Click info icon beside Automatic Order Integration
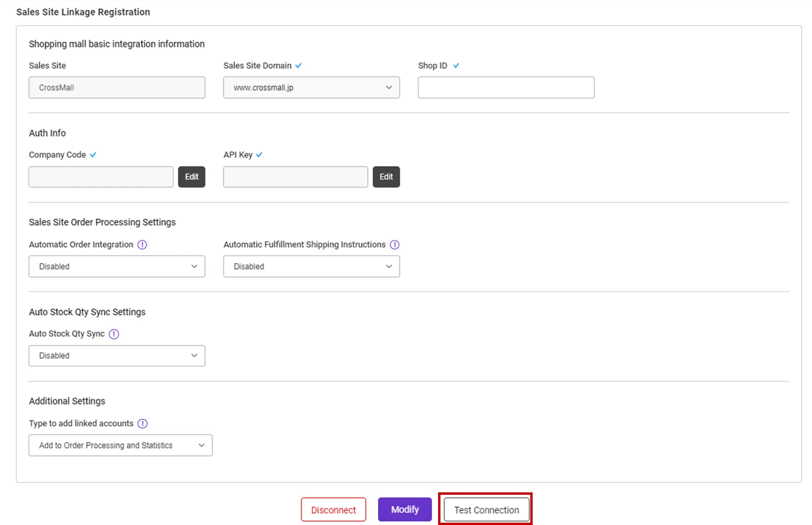 click(142, 245)
